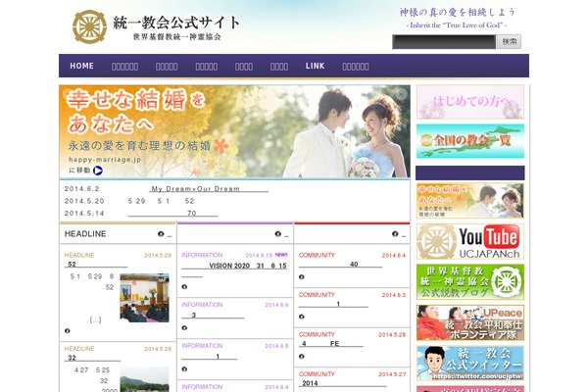Click the large 幸せな結婚をあなたへ hero banner
This screenshot has width=588, height=392.
234,131
